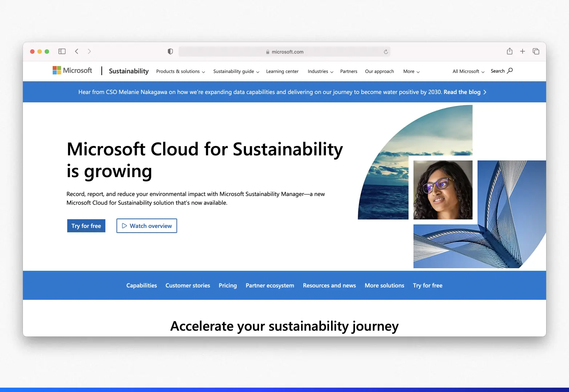Click the microsoft.com address bar
569x392 pixels.
click(284, 52)
